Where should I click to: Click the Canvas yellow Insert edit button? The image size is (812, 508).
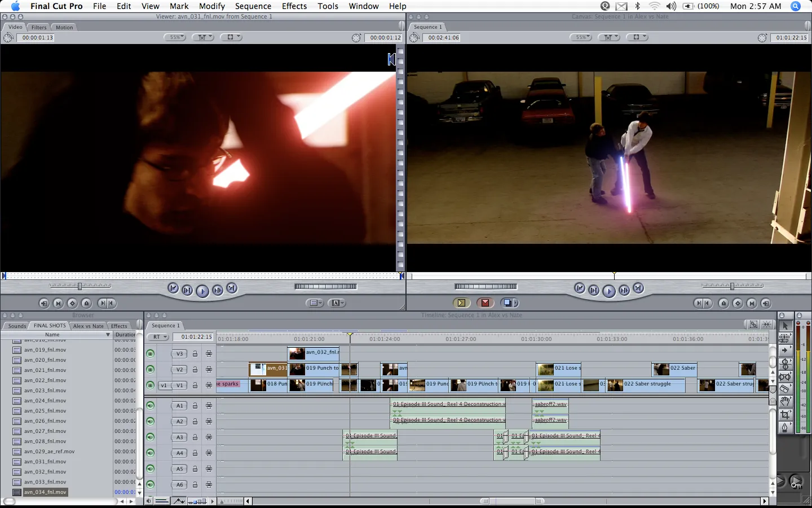462,303
